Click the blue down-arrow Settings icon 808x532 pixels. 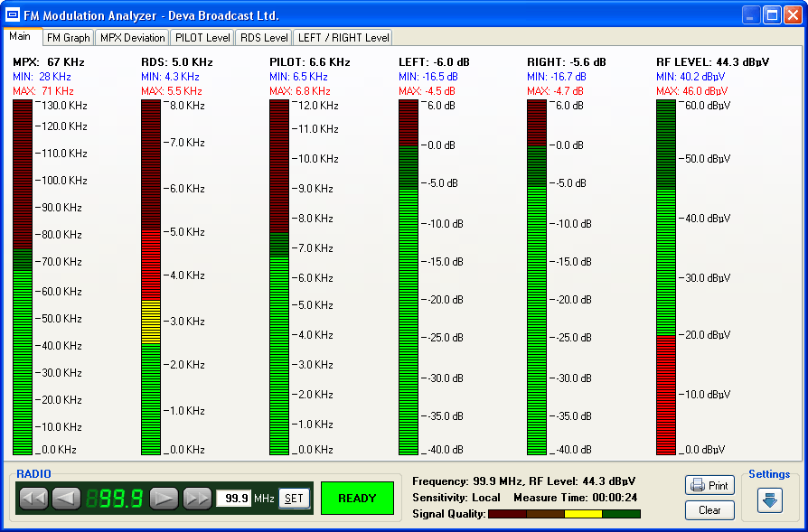[x=769, y=501]
